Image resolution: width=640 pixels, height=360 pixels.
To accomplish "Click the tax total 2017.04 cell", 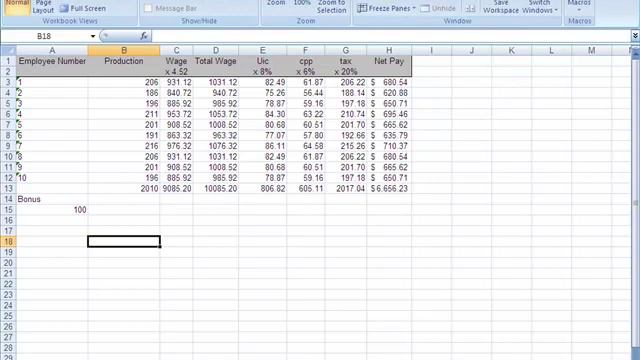I will (346, 189).
